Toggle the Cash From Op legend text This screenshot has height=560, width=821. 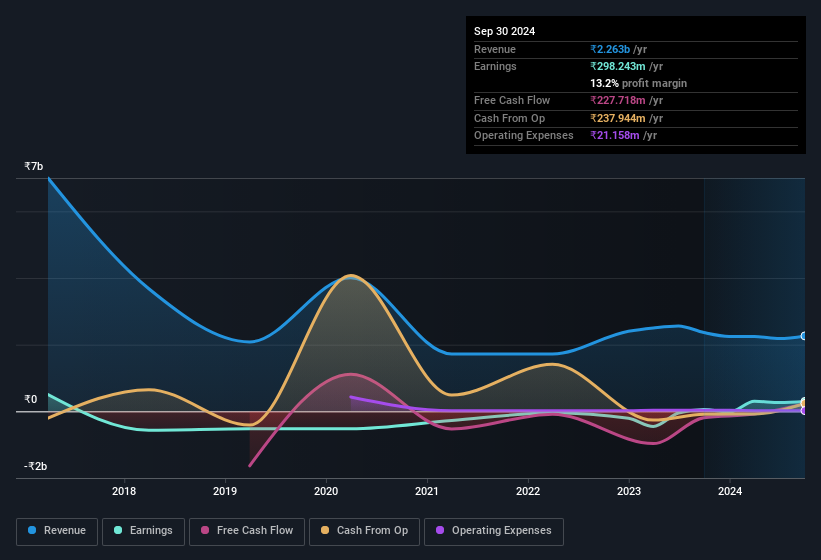pyautogui.click(x=372, y=531)
